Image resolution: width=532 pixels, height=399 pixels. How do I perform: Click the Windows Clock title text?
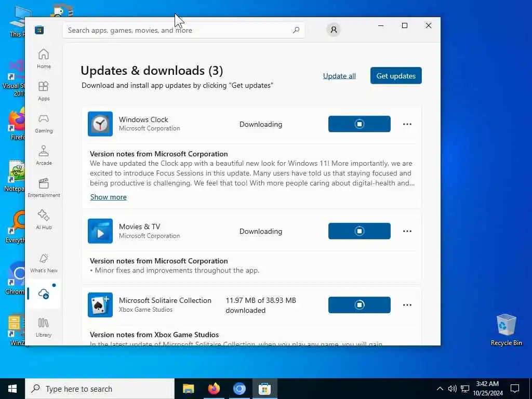click(x=143, y=119)
